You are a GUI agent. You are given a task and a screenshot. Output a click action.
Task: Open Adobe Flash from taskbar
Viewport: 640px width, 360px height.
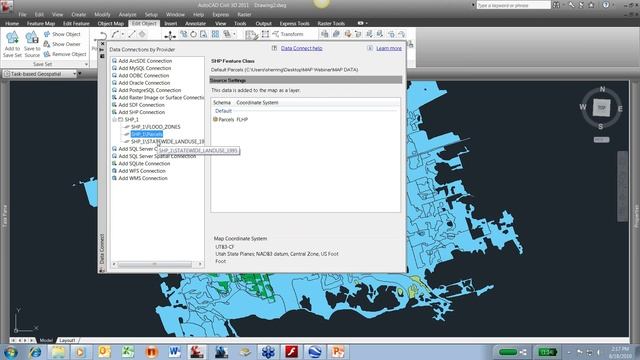coord(291,352)
